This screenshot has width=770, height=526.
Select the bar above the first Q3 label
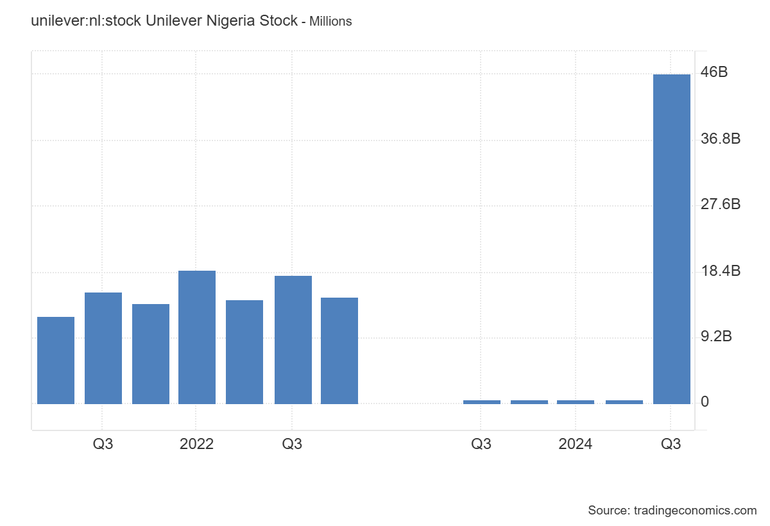tap(103, 348)
